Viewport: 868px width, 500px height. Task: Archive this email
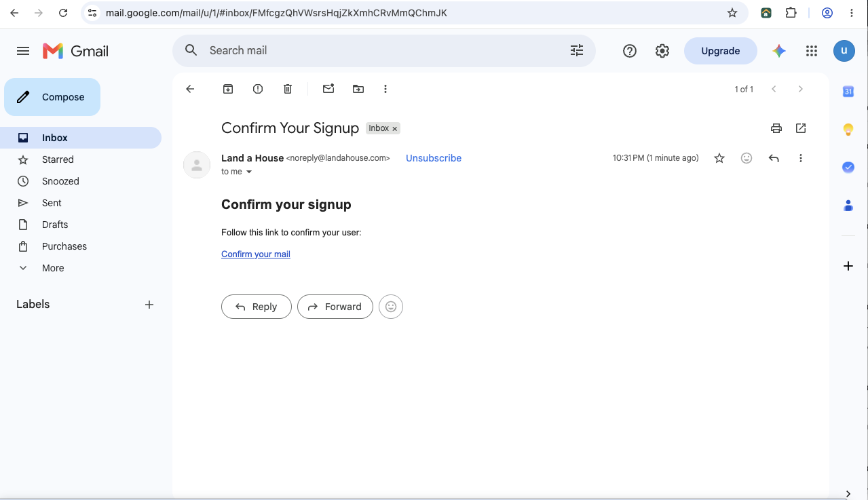228,89
